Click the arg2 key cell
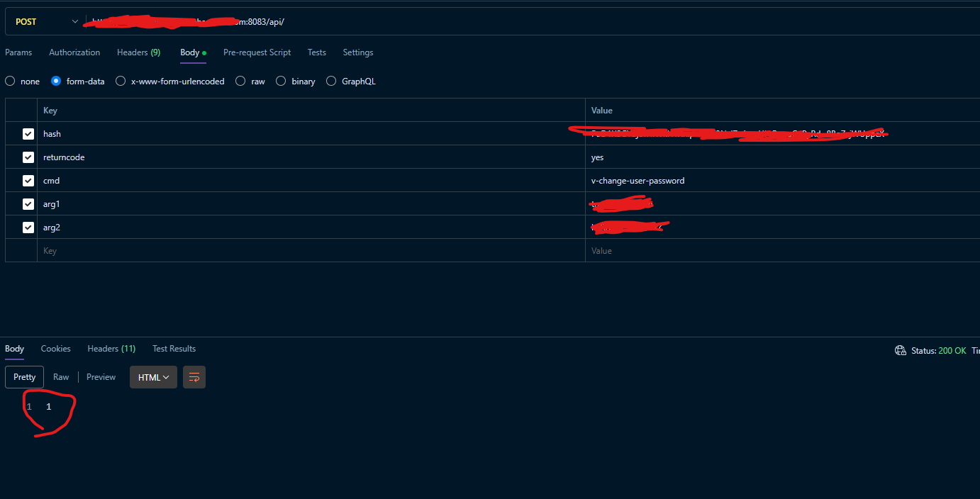The height and width of the screenshot is (499, 980). 311,228
